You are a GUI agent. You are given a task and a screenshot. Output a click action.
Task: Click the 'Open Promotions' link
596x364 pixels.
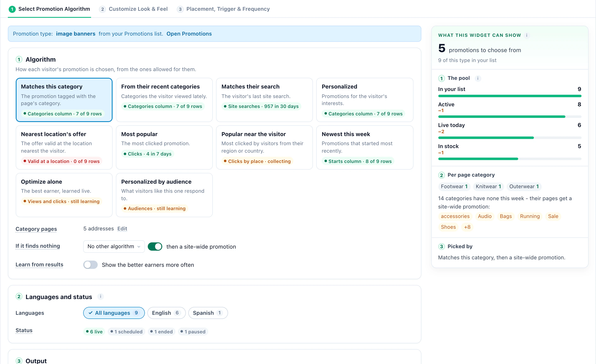(189, 34)
